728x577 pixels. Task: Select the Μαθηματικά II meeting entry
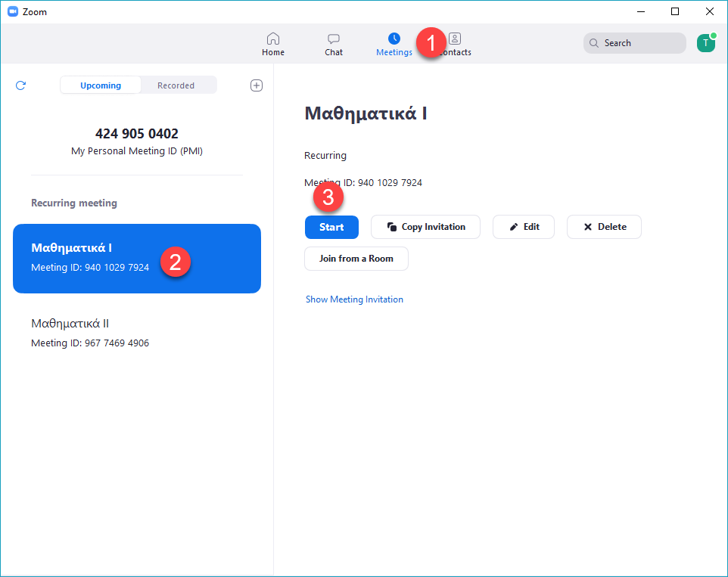point(137,333)
